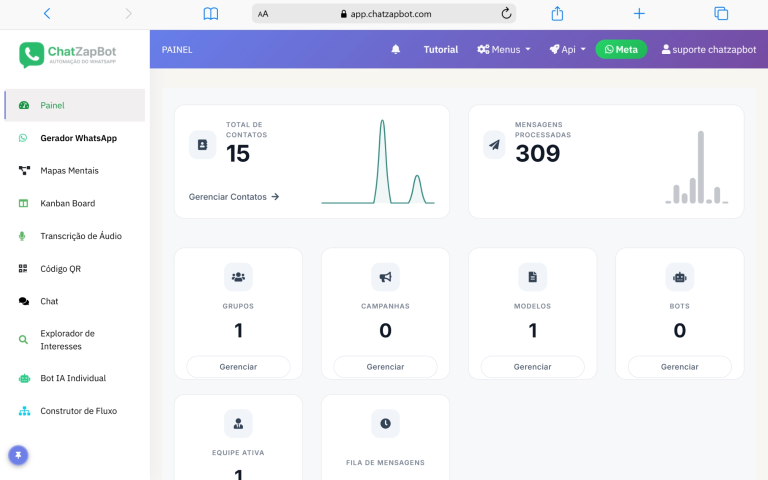Go to Kanban Board page
The width and height of the screenshot is (768, 480).
coord(67,203)
